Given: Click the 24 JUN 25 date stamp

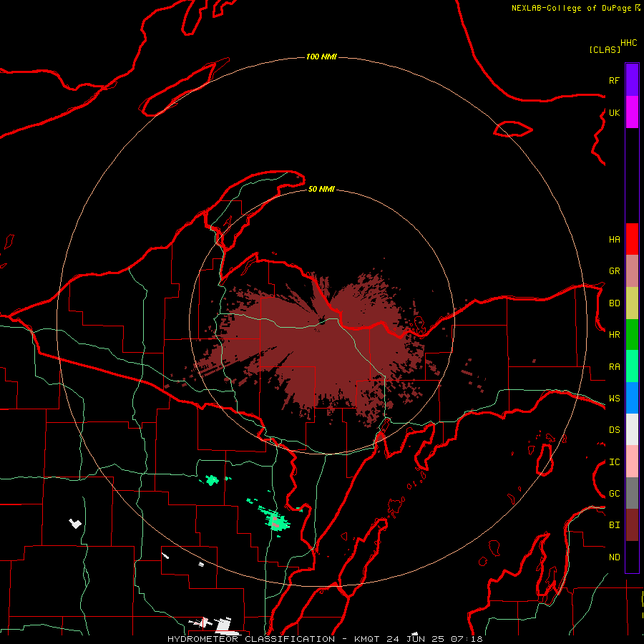Looking at the screenshot, I should [416, 639].
